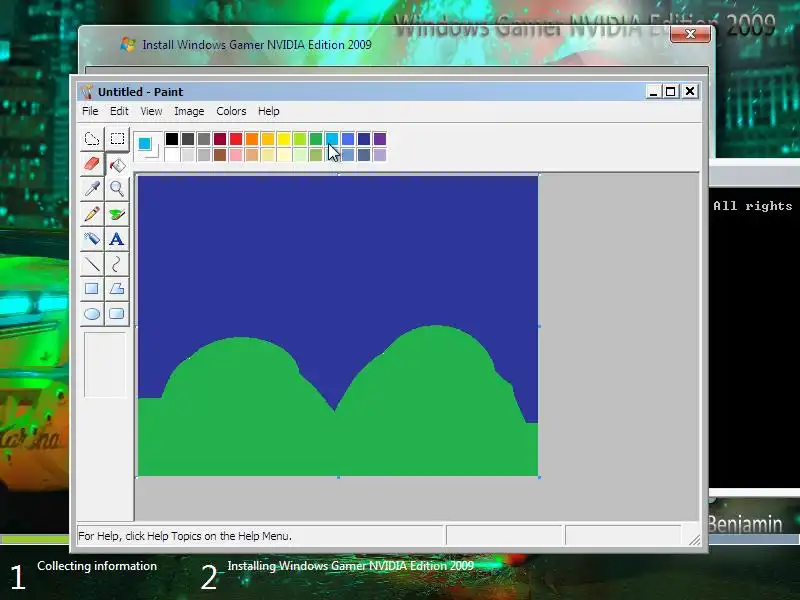Maximize the Paint window
800x600 pixels.
[x=670, y=91]
